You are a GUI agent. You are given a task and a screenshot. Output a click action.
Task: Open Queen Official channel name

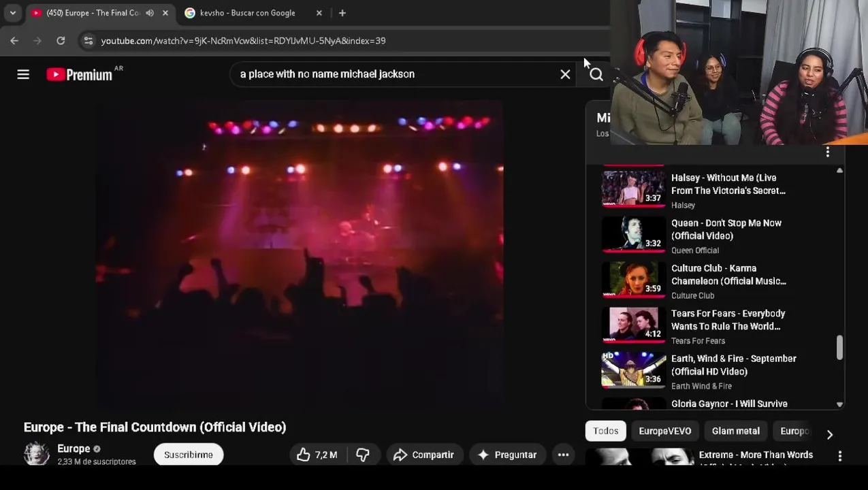pos(695,250)
